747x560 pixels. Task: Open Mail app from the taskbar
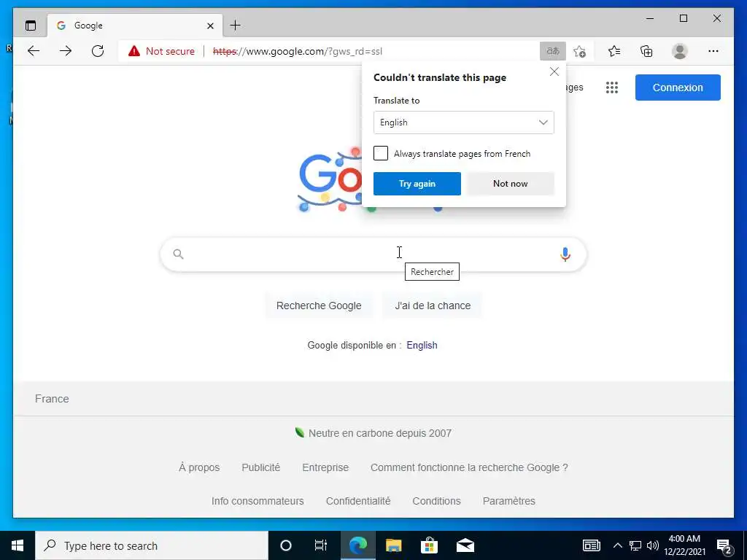pos(465,545)
